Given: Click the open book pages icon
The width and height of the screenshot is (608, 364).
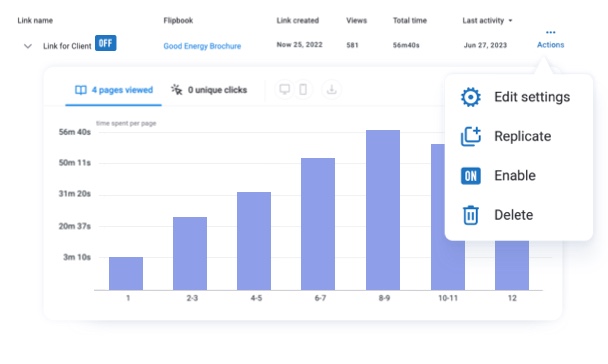Looking at the screenshot, I should tap(81, 90).
